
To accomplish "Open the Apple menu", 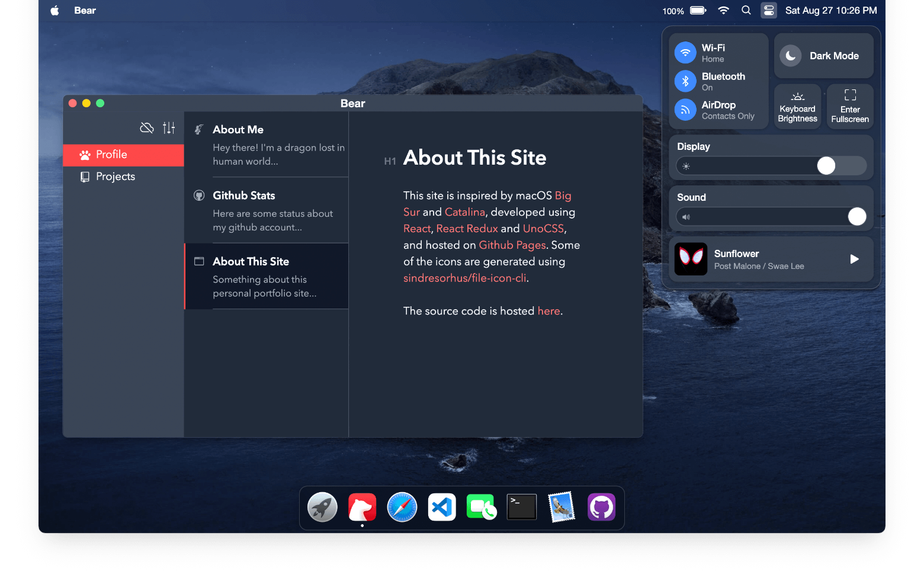I will point(54,11).
